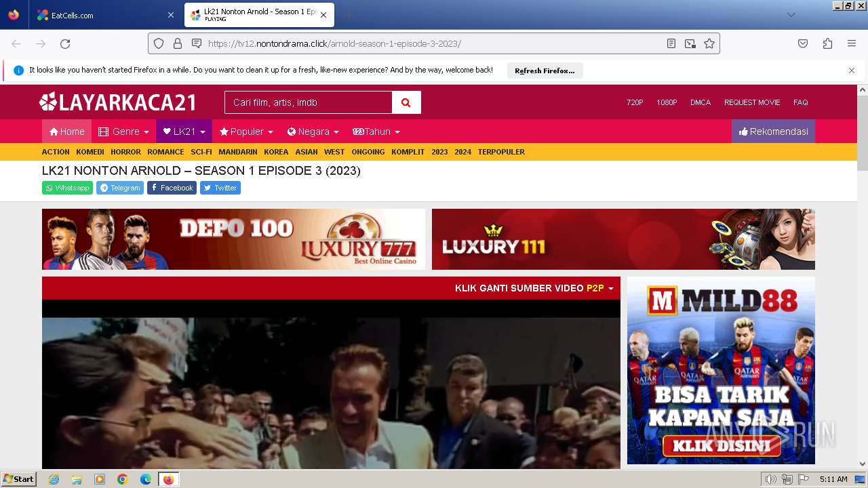Click the Luxury777 Depo 100 banner
Viewport: 868px width, 488px height.
click(x=233, y=239)
